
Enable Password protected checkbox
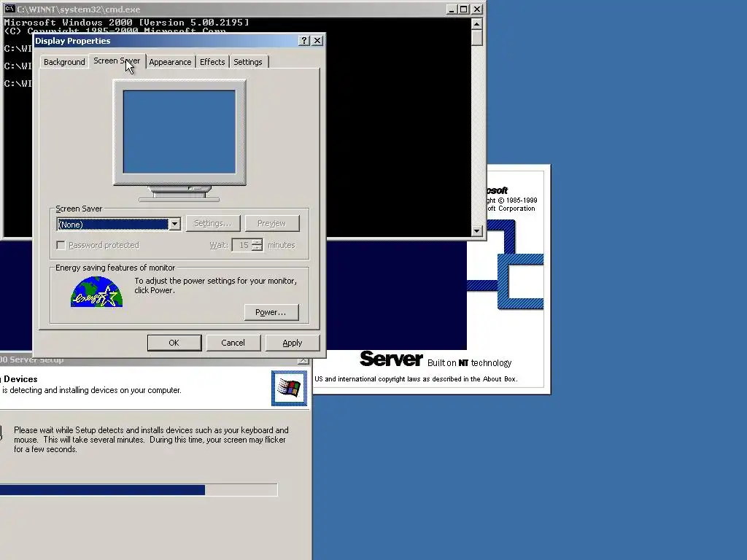click(x=61, y=245)
